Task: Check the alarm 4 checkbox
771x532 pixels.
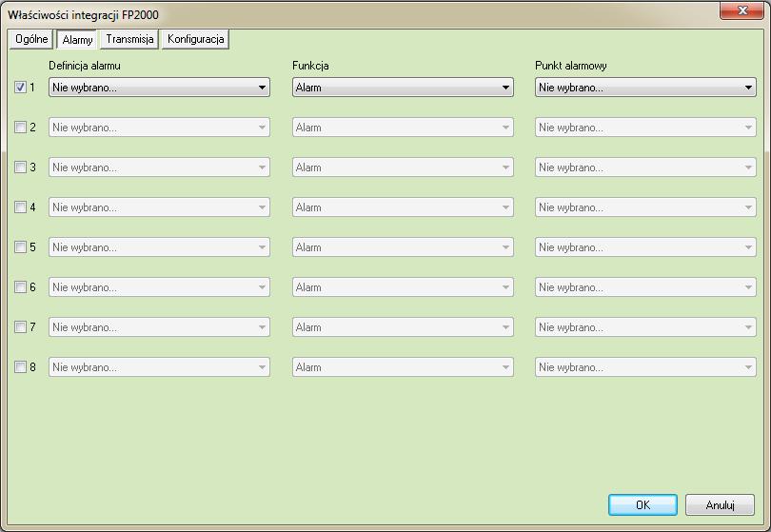Action: pos(20,207)
